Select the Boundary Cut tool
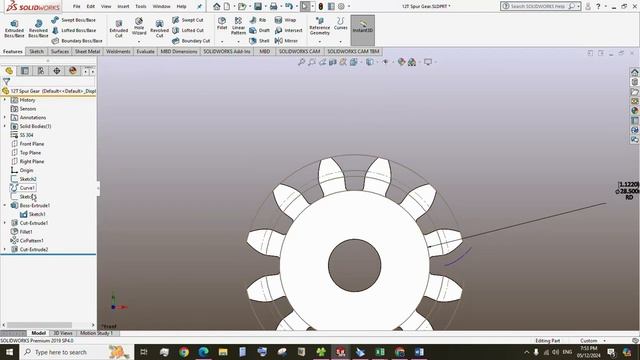The image size is (640, 360). (191, 41)
